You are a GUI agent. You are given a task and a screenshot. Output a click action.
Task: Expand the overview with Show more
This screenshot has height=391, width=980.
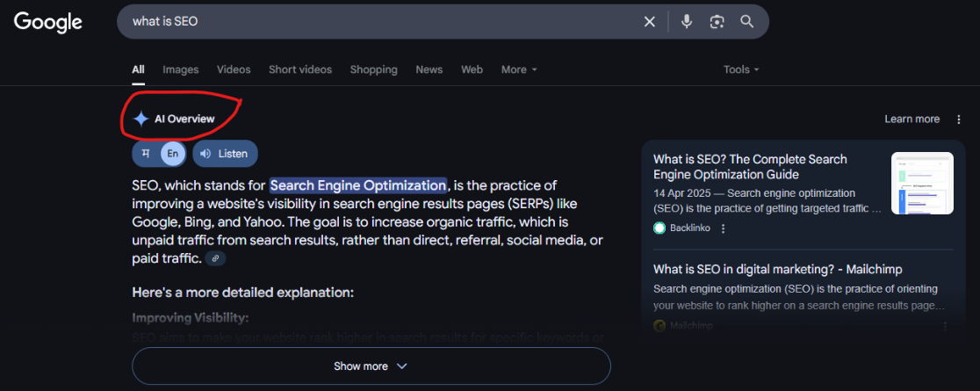(x=371, y=366)
